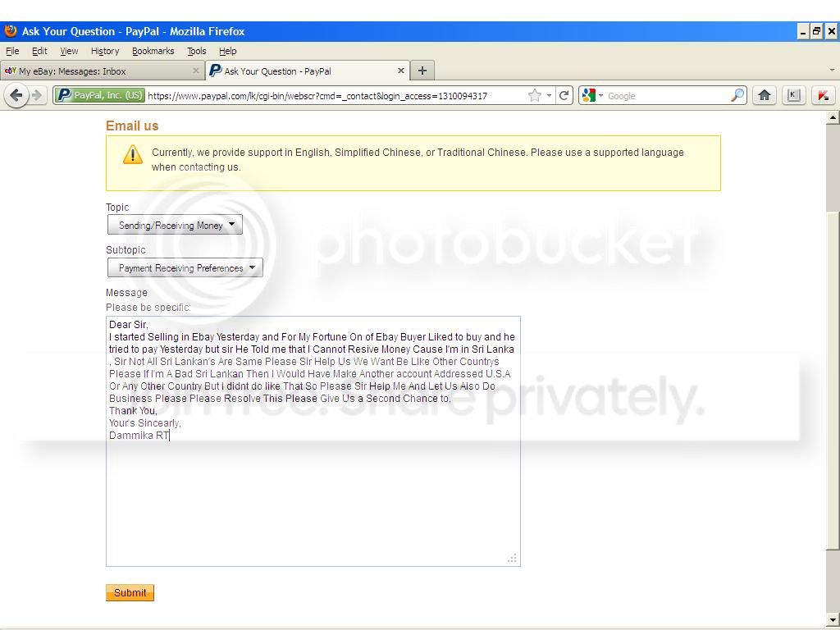Open the Topic dropdown Sending/Receiving Money
Viewport: 840px width, 630px height.
point(175,225)
